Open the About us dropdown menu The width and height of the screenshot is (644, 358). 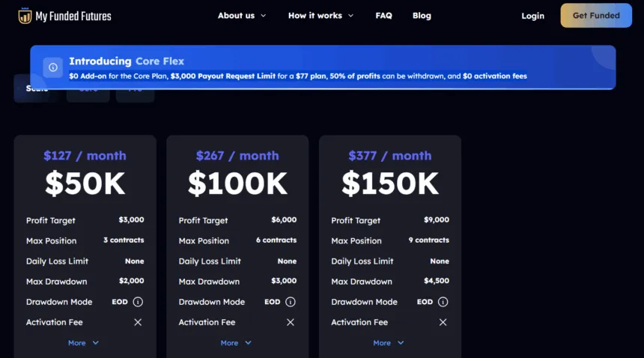click(x=241, y=16)
